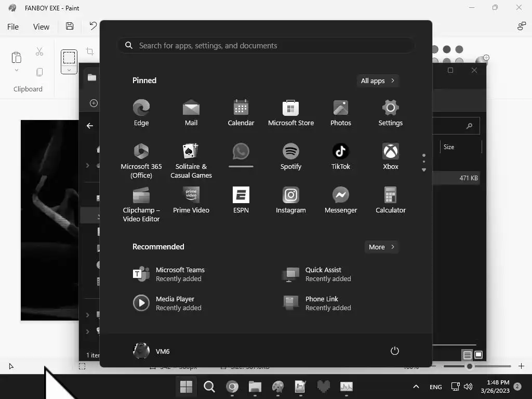
Task: Click the Power button in Start menu
Action: [395, 351]
